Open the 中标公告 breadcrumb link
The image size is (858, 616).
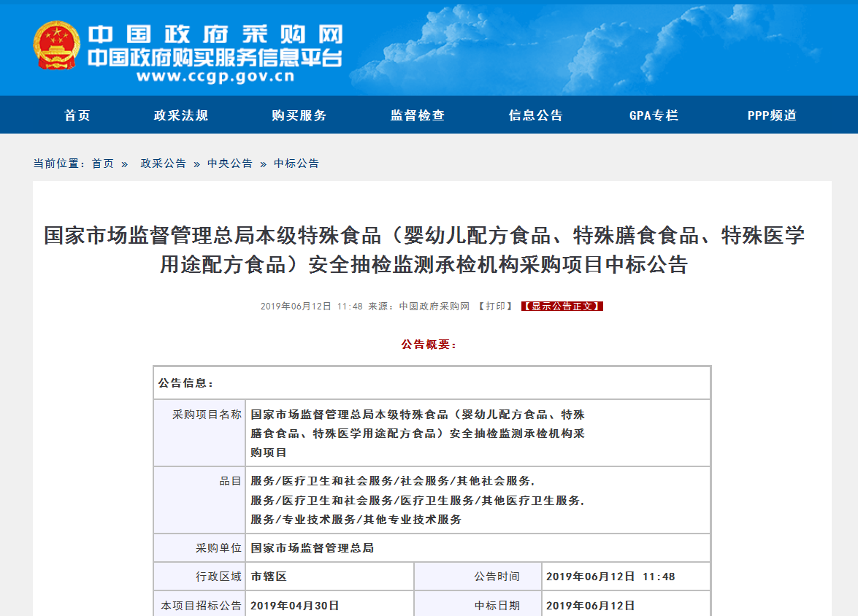coord(296,163)
